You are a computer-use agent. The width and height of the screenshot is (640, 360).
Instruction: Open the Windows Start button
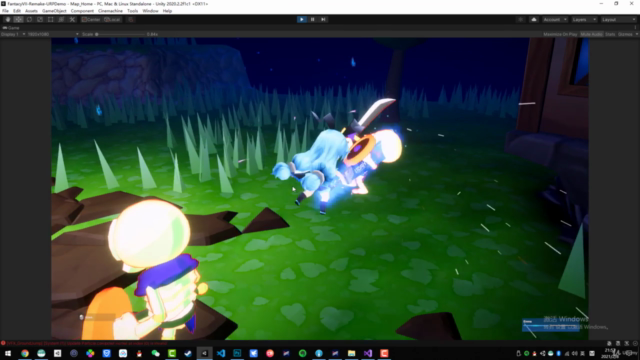tap(8, 353)
